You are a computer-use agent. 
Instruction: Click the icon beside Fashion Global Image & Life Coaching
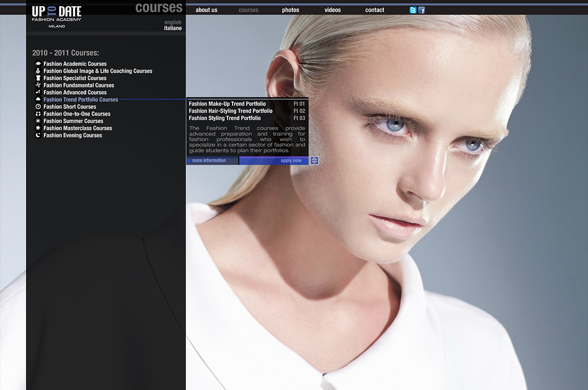point(38,71)
